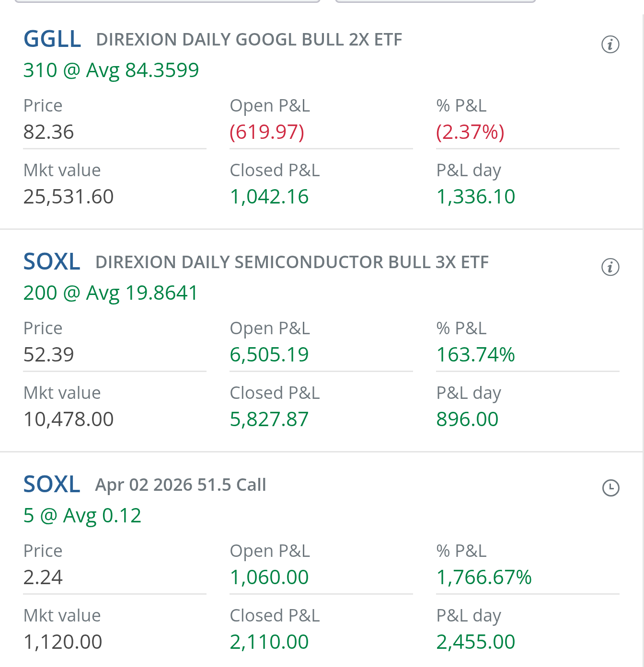Select GGLL price 82.36

pyautogui.click(x=49, y=132)
